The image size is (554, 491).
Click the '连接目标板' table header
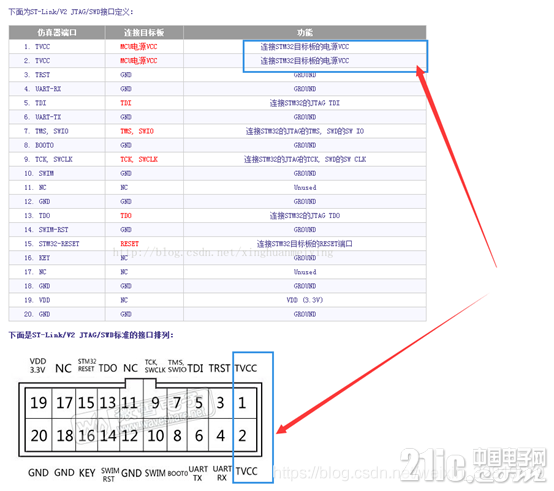coord(144,32)
